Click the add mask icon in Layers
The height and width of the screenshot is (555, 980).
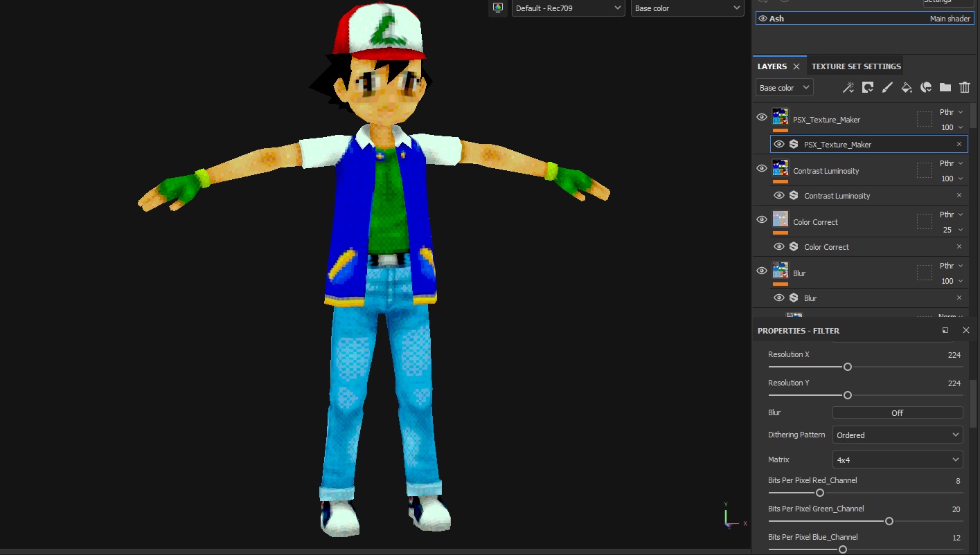[867, 87]
